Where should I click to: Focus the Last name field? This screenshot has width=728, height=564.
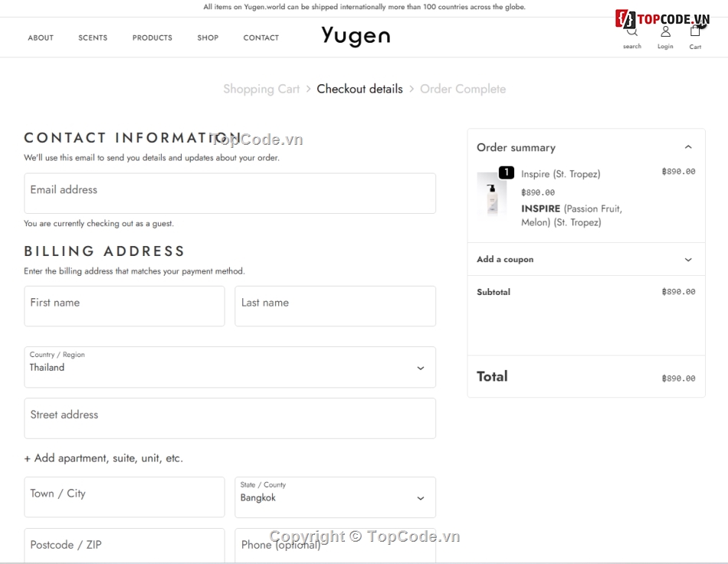point(335,306)
